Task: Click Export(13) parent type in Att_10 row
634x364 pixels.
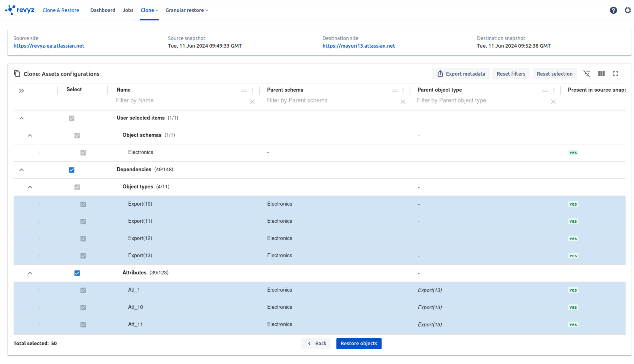Action: pos(430,308)
